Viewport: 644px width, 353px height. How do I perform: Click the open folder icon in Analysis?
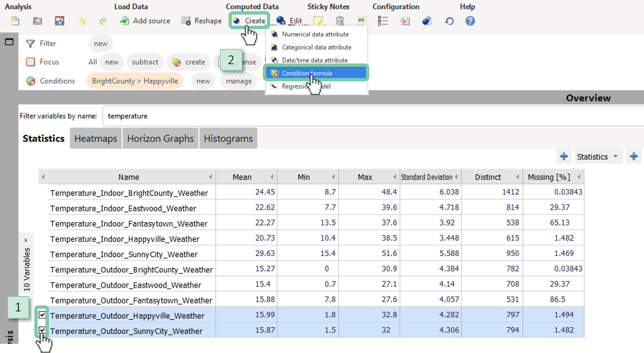[x=38, y=21]
